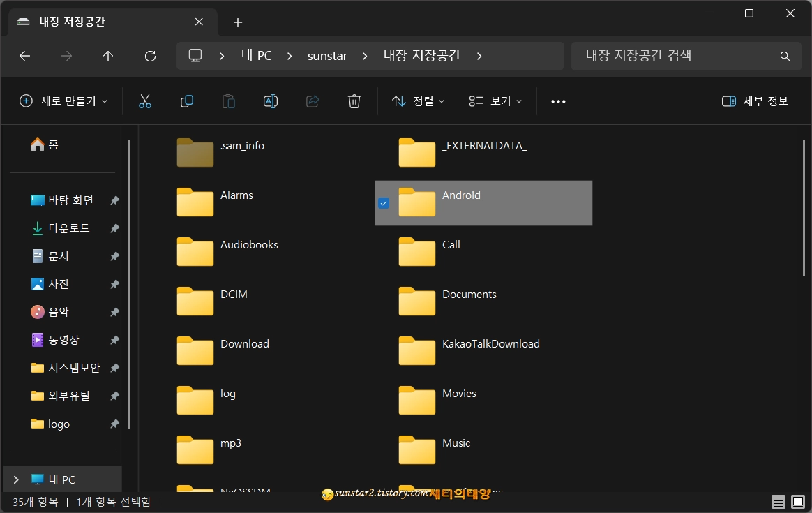Select the DCIM folder icon

point(195,301)
